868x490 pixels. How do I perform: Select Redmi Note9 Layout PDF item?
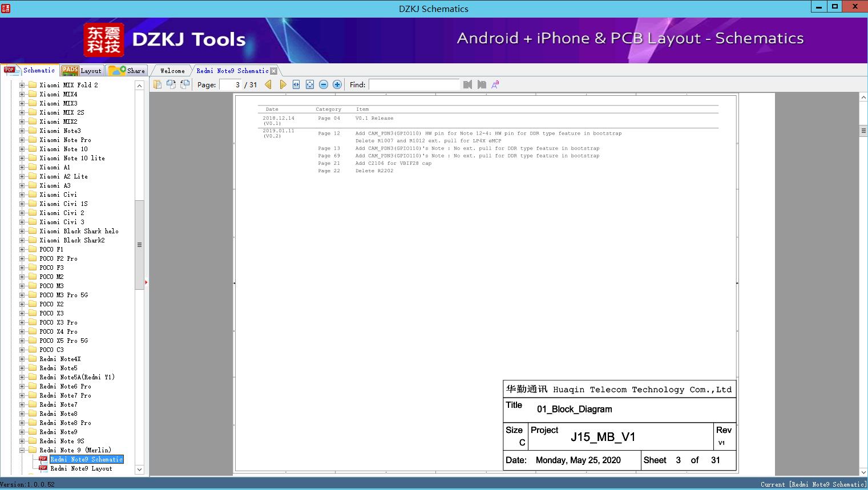coord(81,468)
